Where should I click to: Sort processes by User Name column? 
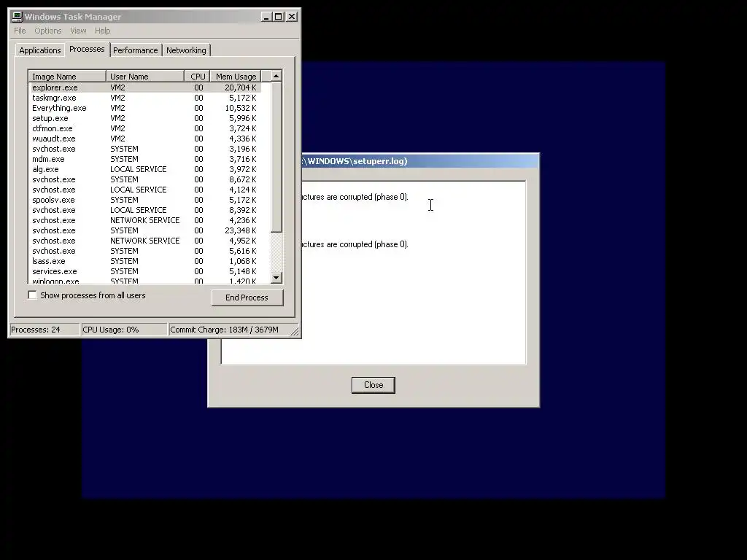[145, 76]
